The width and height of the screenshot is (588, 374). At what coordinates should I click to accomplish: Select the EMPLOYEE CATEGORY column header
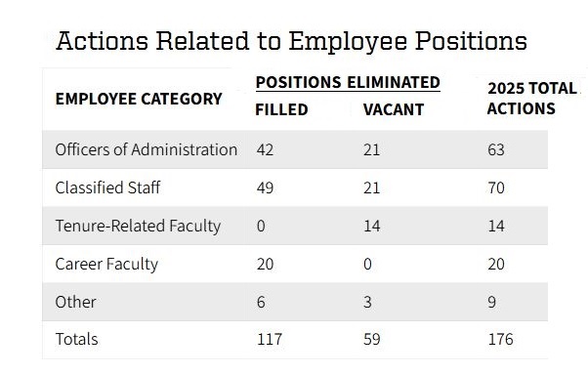(139, 99)
